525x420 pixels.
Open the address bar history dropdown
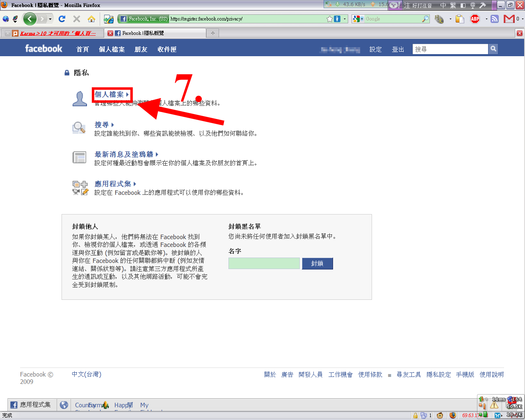(x=345, y=19)
